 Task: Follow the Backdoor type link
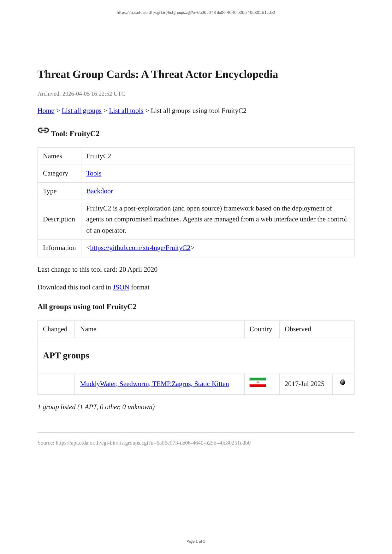pyautogui.click(x=99, y=191)
